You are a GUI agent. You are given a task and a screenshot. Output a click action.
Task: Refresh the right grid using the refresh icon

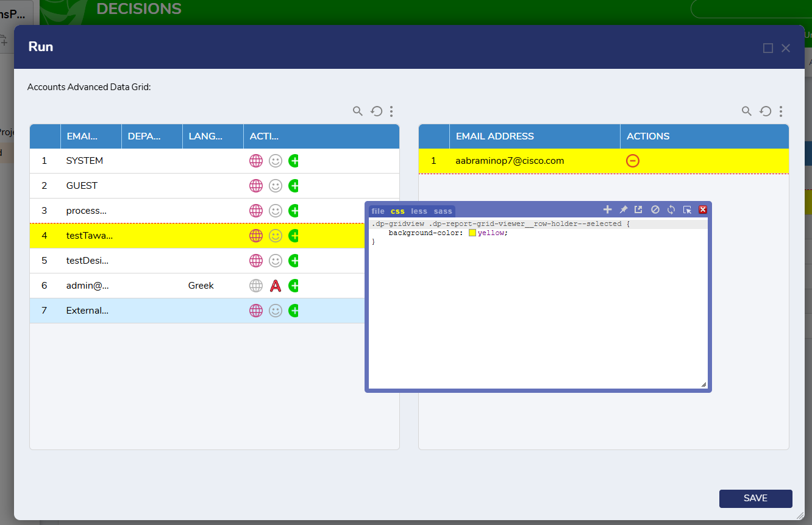click(x=765, y=111)
